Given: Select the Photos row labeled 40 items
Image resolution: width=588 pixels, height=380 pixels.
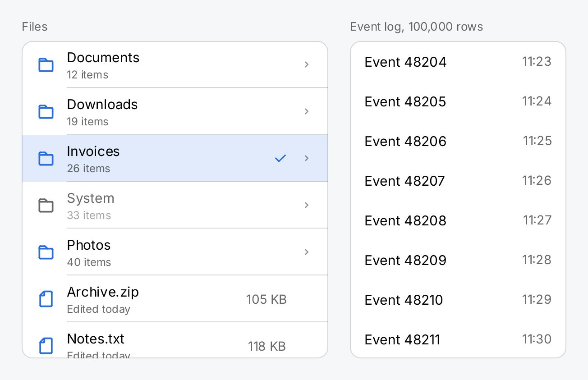Looking at the screenshot, I should (175, 252).
